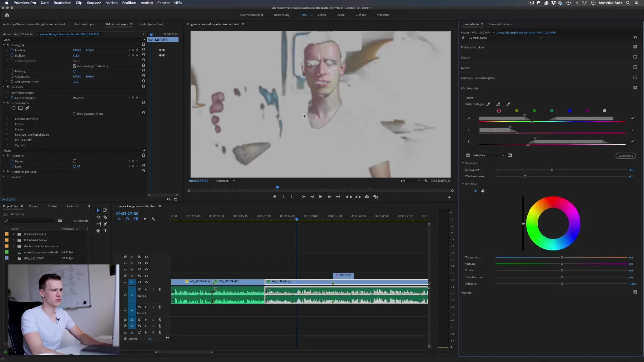
Task: Create rectangle mask for Lumetri-Farbe
Action: [20, 108]
